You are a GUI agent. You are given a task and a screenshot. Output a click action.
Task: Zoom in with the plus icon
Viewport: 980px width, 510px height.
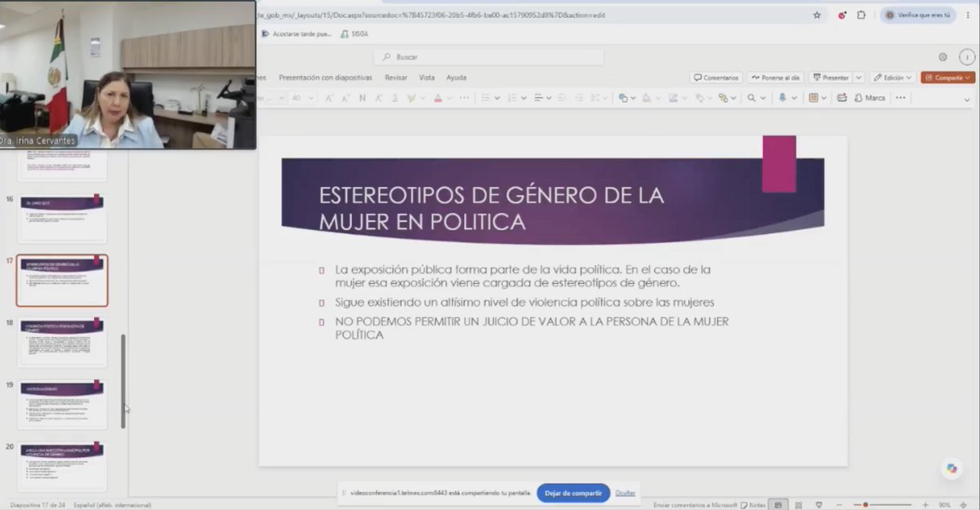pyautogui.click(x=925, y=505)
